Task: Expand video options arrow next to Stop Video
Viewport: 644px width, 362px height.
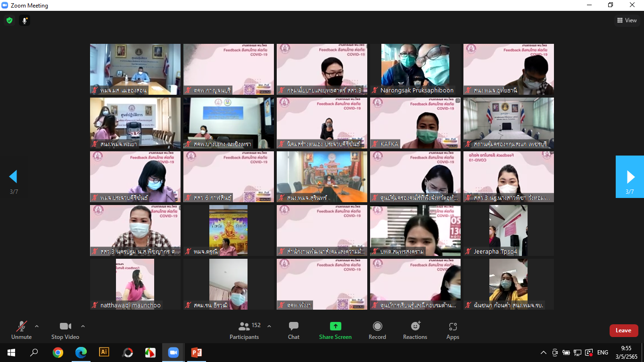Action: click(83, 326)
